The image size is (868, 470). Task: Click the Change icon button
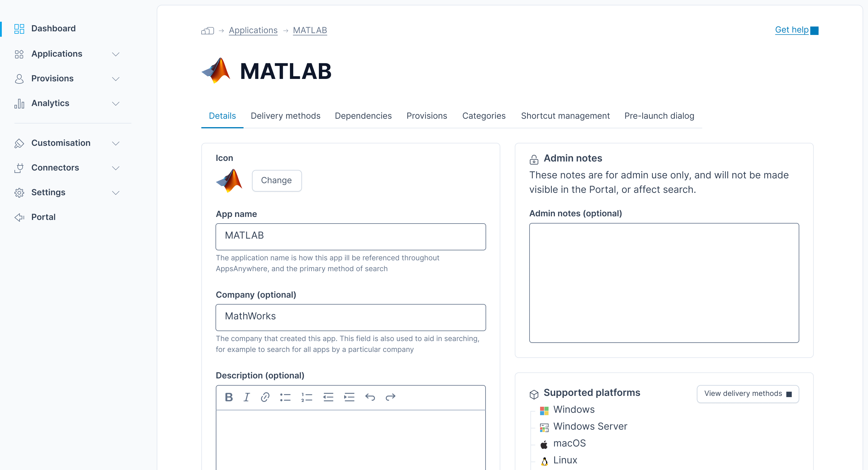click(277, 180)
